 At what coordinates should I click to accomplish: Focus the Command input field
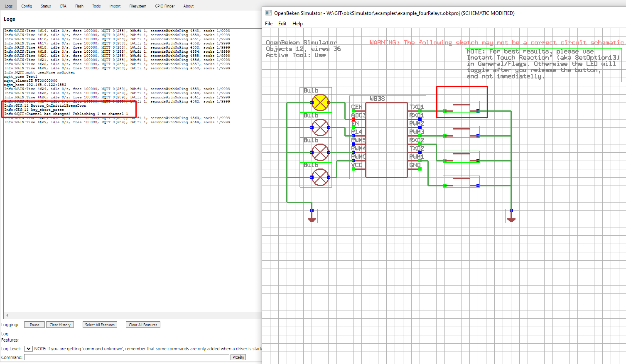[x=127, y=357]
